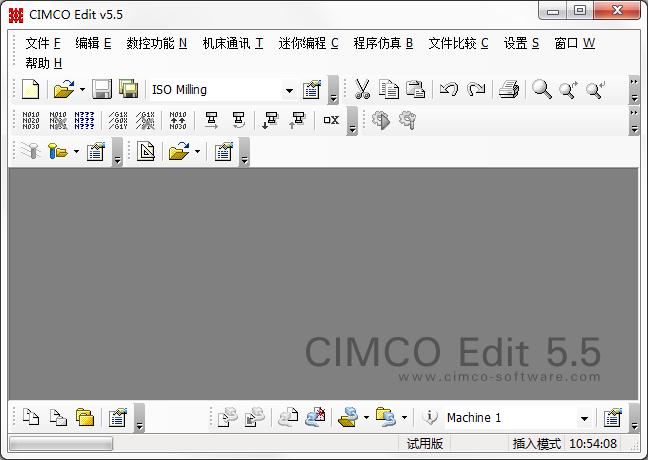The width and height of the screenshot is (648, 460).
Task: Renumber blocks with N010 N020 N030 icon
Action: pyautogui.click(x=31, y=120)
